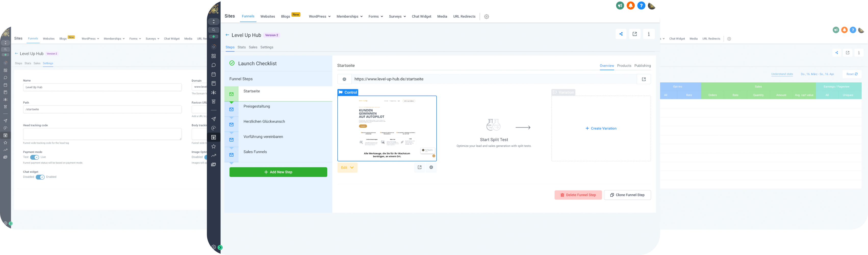The height and width of the screenshot is (255, 868).
Task: Switch to the Stats tab in the center window
Action: 241,47
